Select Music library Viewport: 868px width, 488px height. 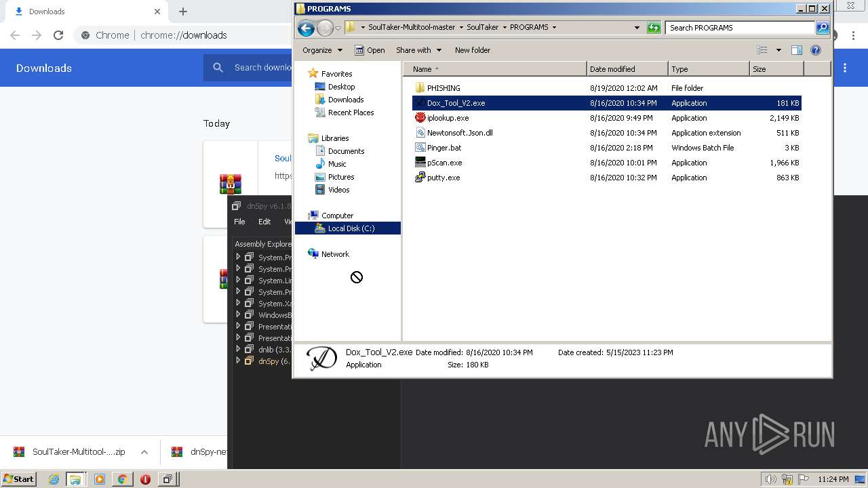[x=337, y=164]
